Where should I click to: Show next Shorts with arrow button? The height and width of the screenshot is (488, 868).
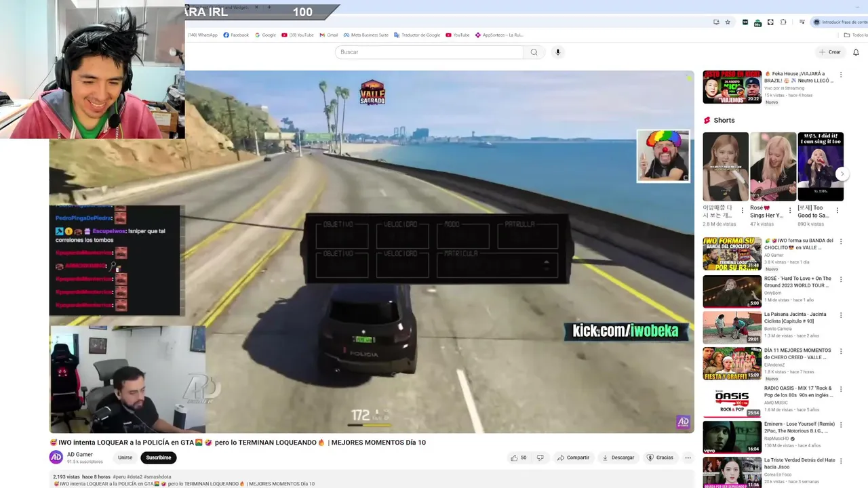(x=842, y=174)
